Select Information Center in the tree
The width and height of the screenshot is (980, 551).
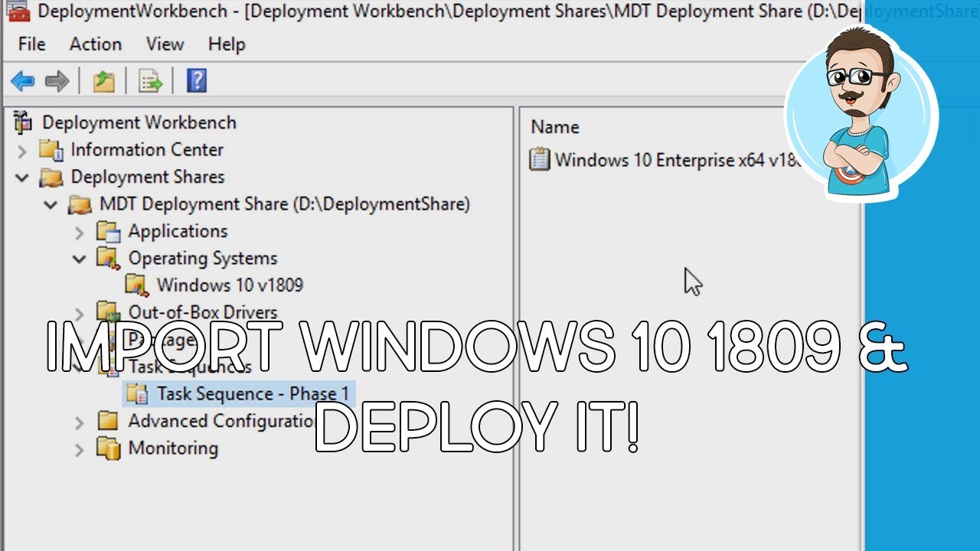click(147, 150)
